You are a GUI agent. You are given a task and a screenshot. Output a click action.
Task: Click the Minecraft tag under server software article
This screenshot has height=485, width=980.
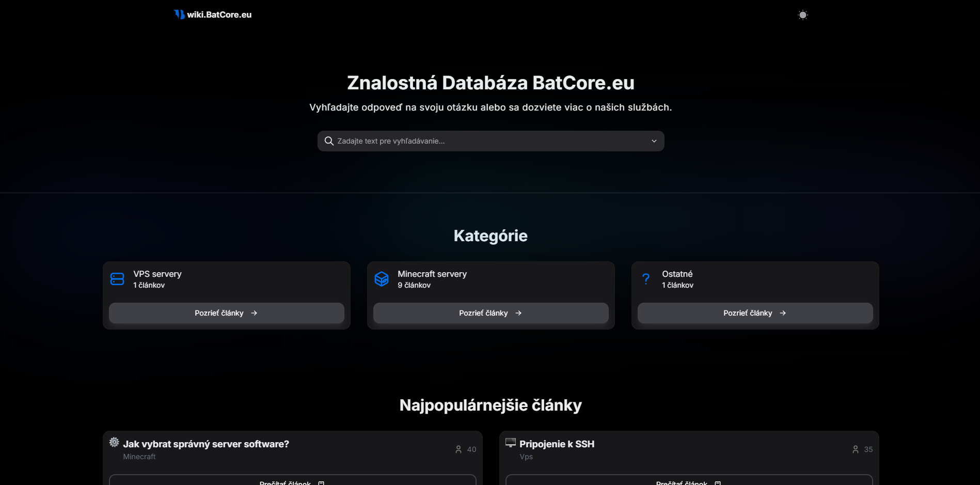(139, 457)
